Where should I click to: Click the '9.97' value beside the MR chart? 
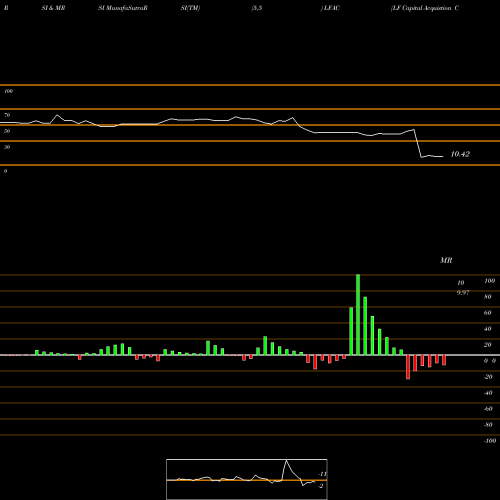463,293
